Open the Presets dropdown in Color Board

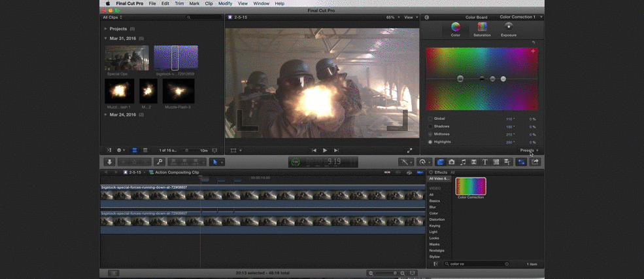[528, 151]
